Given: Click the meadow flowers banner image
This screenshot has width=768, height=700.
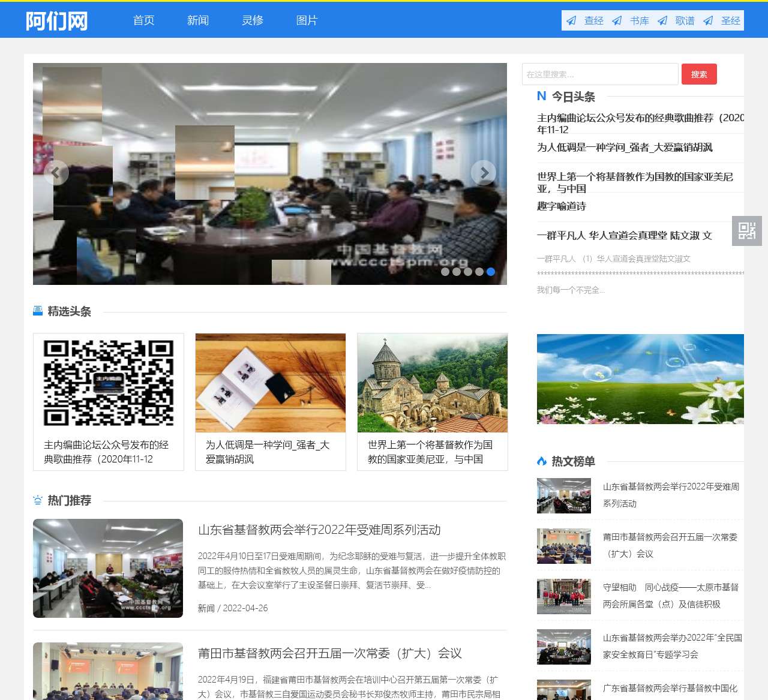Looking at the screenshot, I should click(x=640, y=379).
